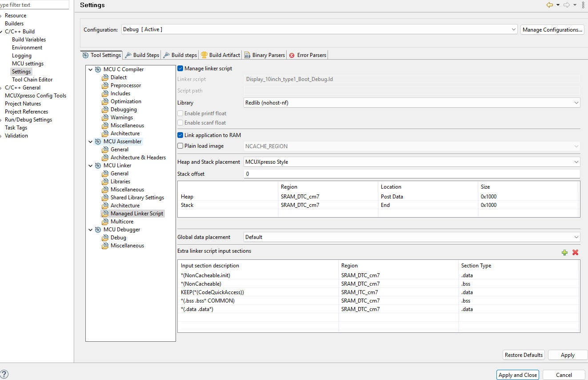Uncheck Manage linker script
588x380 pixels.
(180, 68)
